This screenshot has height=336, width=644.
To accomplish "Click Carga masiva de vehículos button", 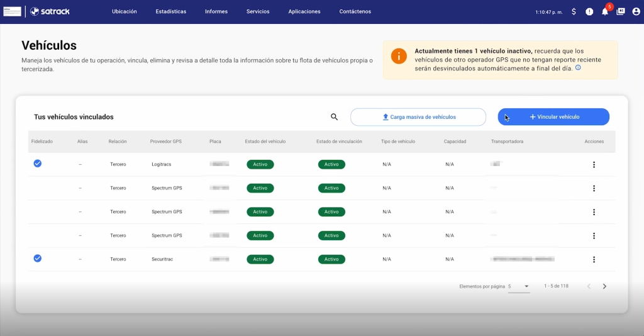I will click(x=418, y=117).
